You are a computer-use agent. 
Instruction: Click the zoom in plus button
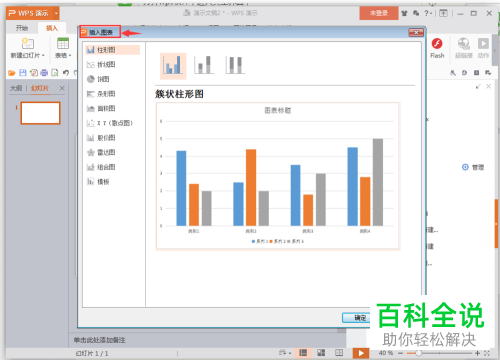[x=477, y=353]
